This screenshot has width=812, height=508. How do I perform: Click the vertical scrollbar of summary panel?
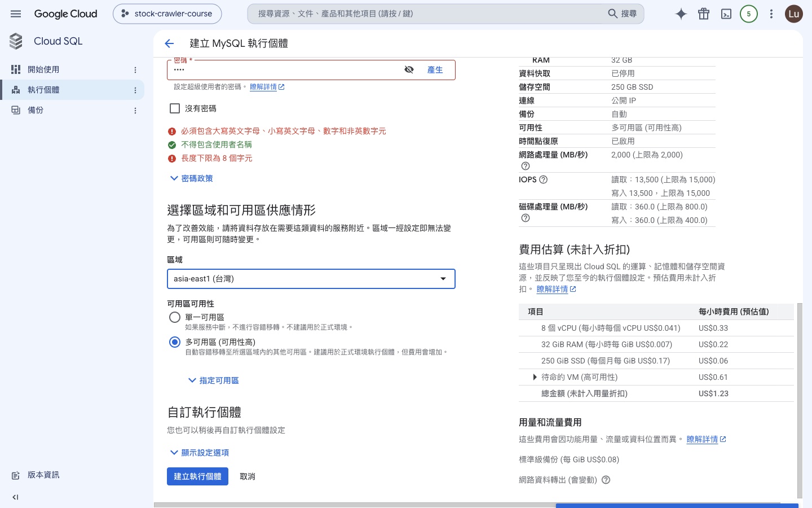[800, 401]
